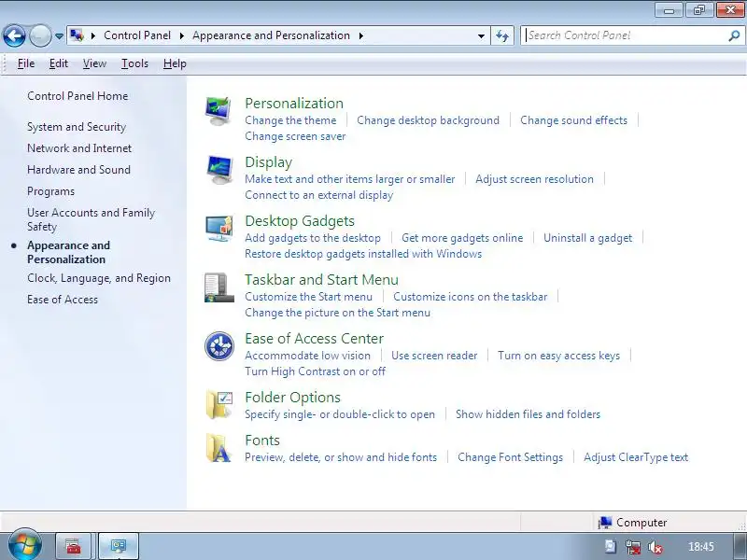Screen dimensions: 747x560
Task: Click Change screen saver link
Action: pos(295,136)
